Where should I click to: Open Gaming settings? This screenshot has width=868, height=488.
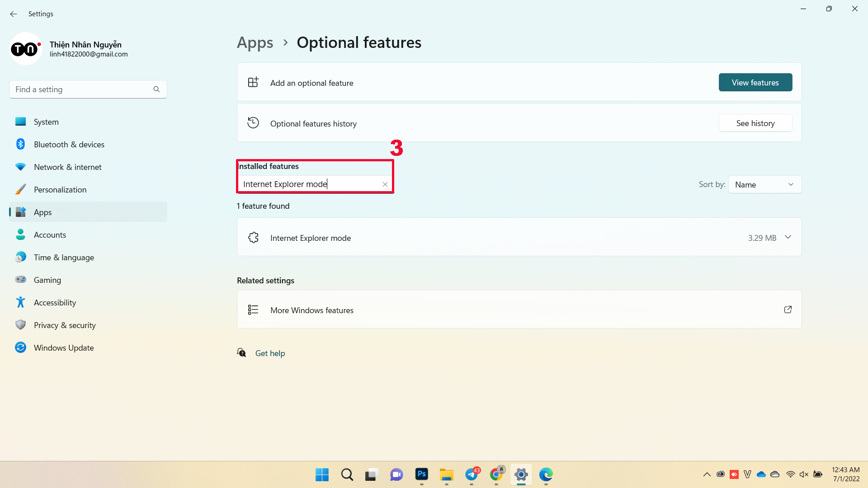88,280
